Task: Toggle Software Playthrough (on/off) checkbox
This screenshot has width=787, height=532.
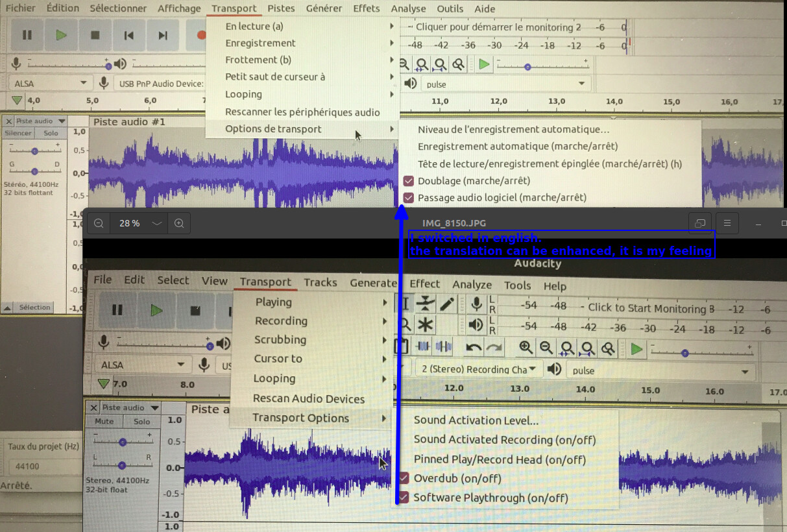Action: coord(404,498)
